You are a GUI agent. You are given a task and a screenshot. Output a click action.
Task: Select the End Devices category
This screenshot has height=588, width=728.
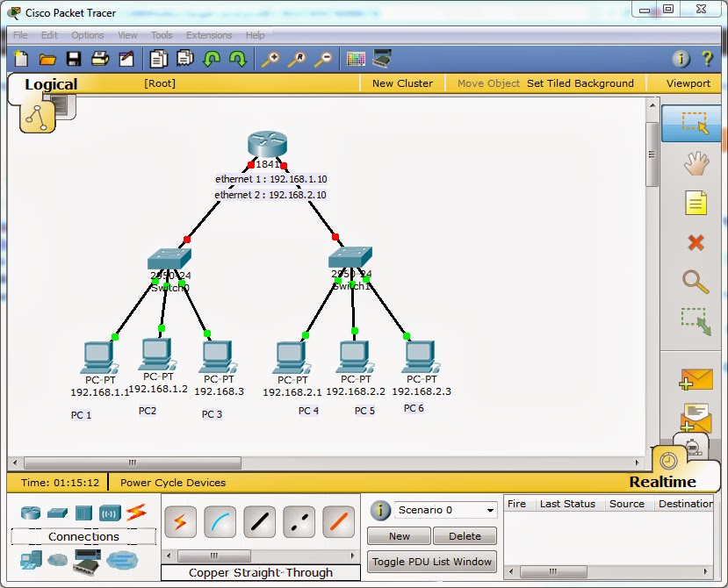tap(31, 561)
